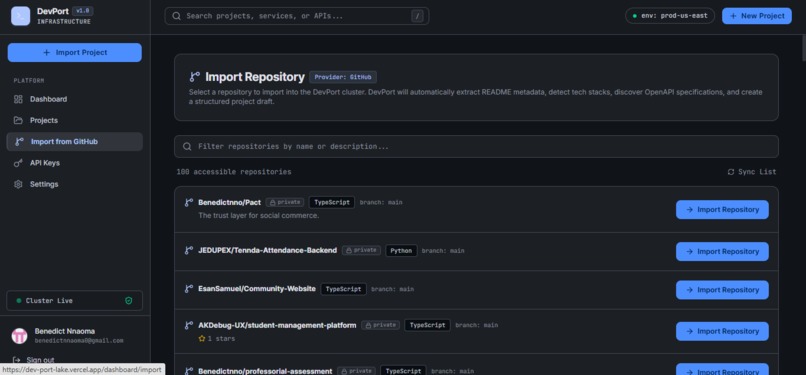This screenshot has width=806, height=375.
Task: Click the New Project button
Action: click(x=757, y=16)
